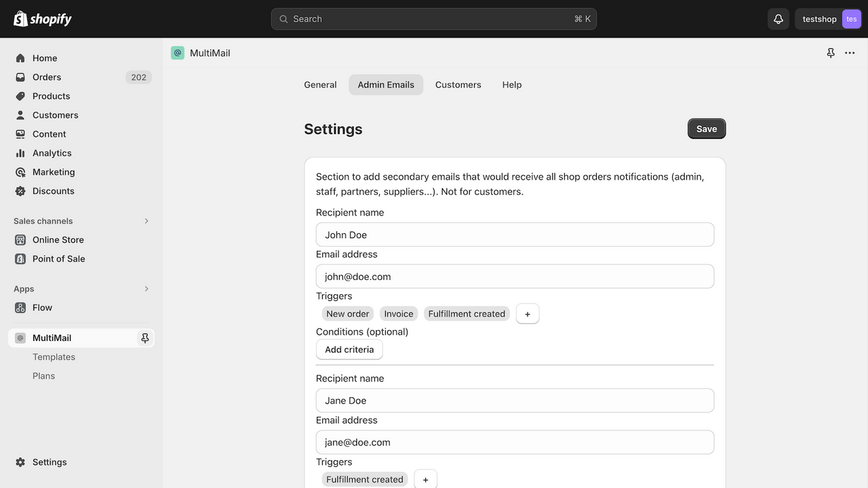Expand the Apps section chevron
868x488 pixels.
(146, 289)
